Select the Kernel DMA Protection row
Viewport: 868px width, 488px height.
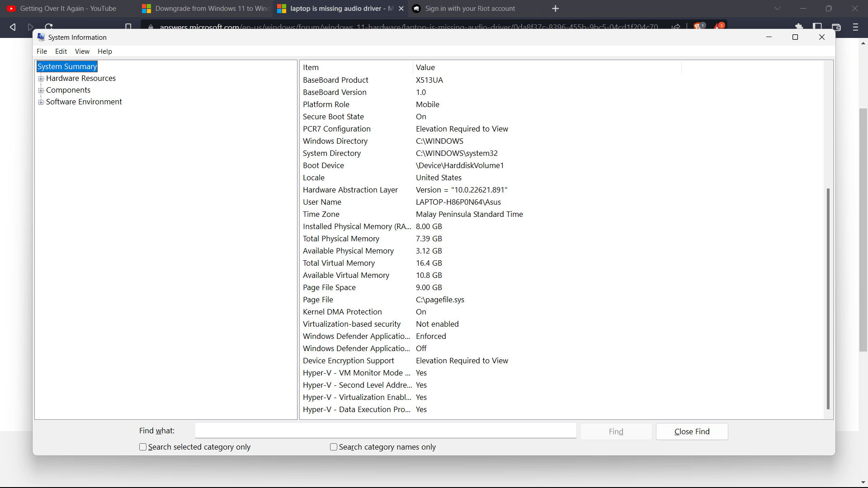pos(561,312)
